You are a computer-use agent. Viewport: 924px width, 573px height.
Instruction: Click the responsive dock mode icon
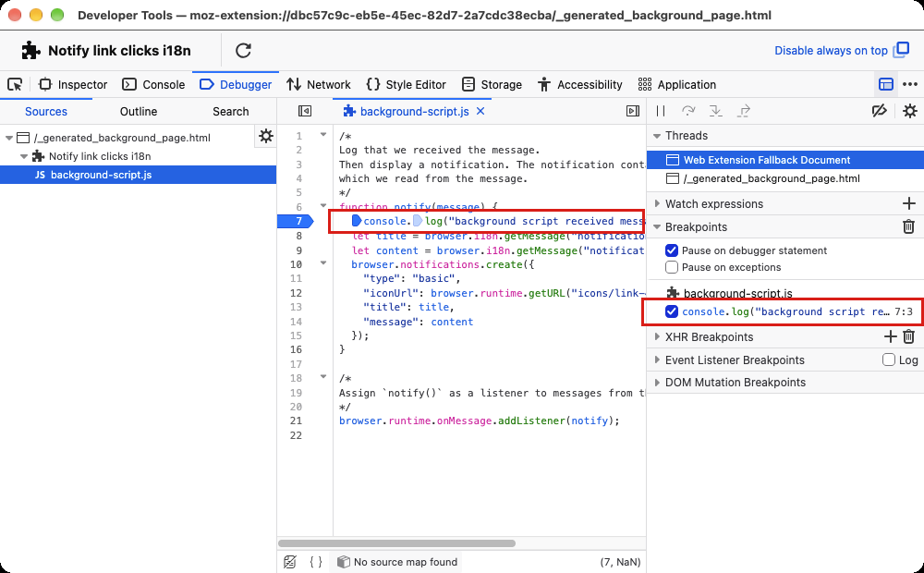[886, 84]
